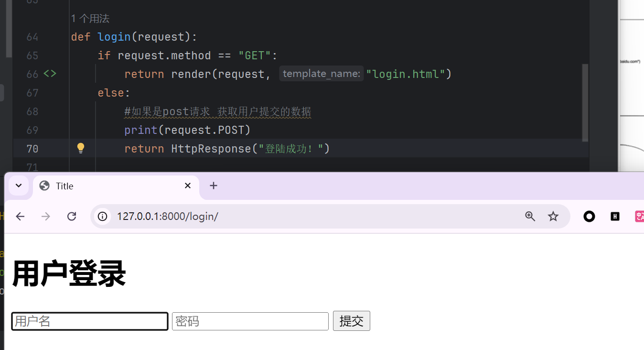Click line number 65 in the gutter

[32, 55]
